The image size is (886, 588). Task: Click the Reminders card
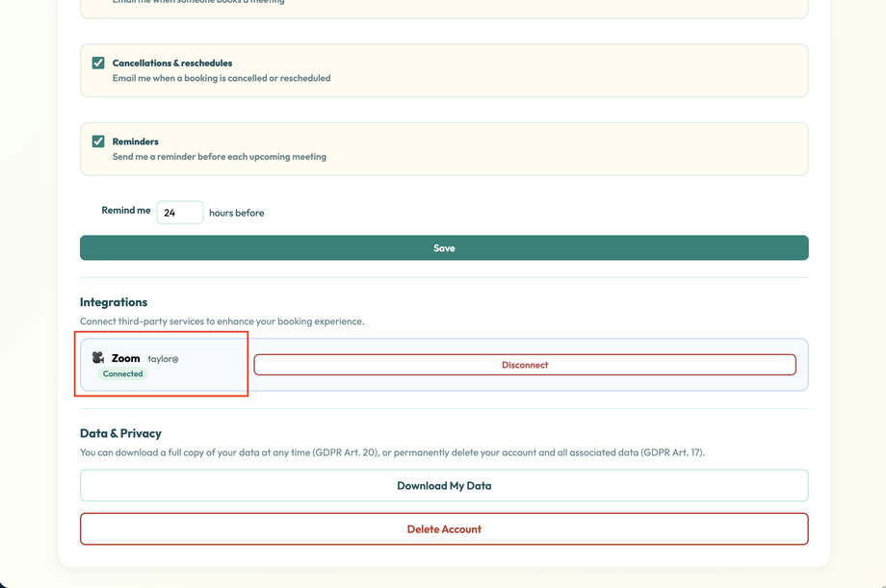pos(444,149)
